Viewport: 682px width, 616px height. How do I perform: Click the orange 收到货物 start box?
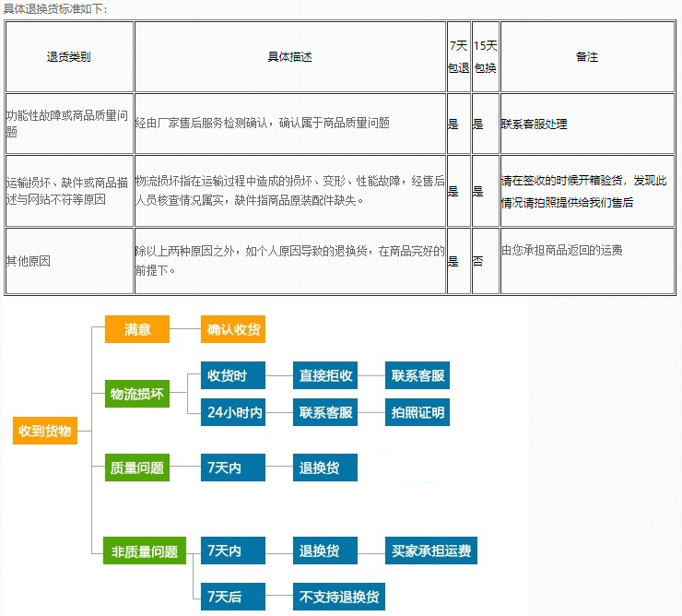[45, 431]
